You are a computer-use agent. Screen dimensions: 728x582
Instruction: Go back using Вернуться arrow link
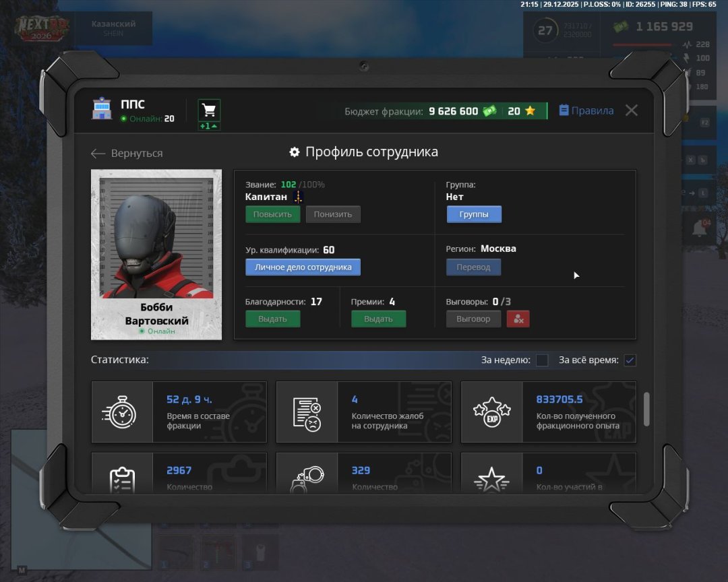click(x=127, y=154)
